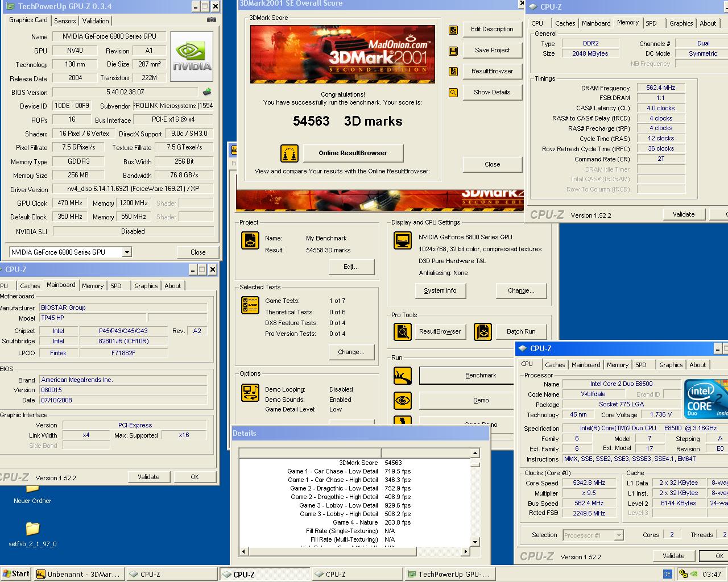Click the Demo eye icon
This screenshot has height=582, width=728.
tap(403, 401)
